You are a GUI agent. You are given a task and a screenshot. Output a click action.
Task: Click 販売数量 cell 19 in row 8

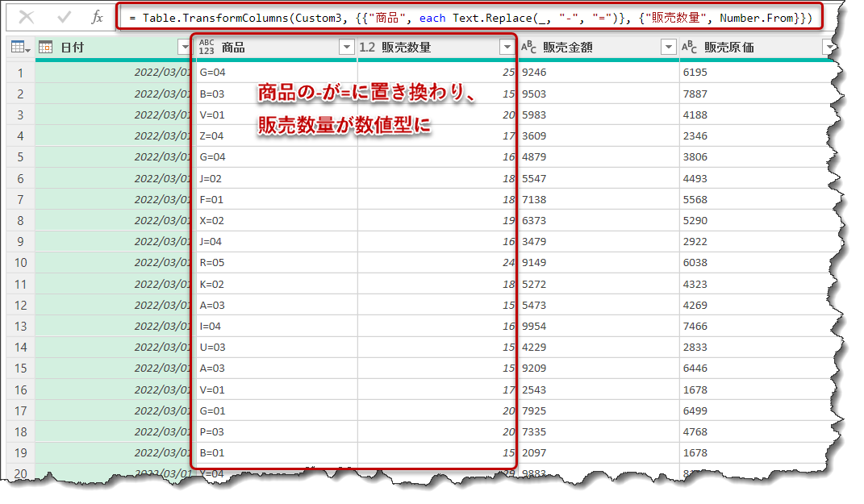coord(437,221)
